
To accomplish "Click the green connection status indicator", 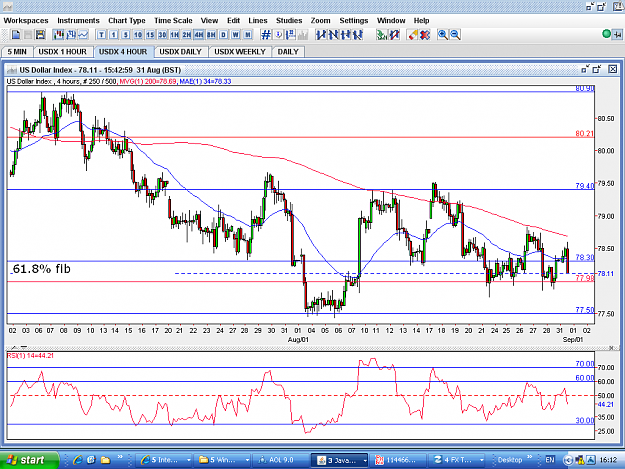I will 606,34.
